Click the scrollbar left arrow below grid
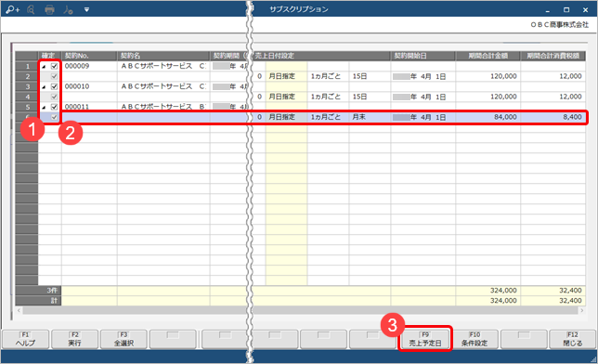This screenshot has width=598, height=364. point(19,310)
